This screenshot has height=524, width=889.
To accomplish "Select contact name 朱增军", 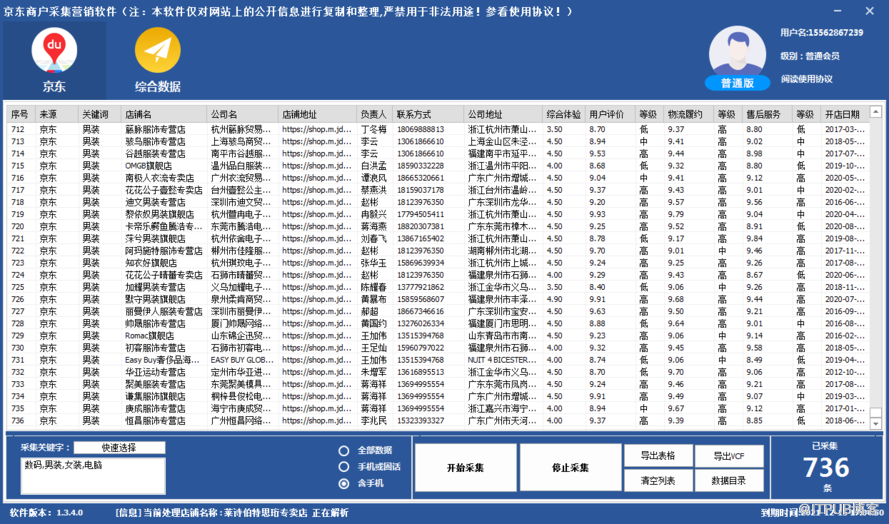I will pos(374,372).
